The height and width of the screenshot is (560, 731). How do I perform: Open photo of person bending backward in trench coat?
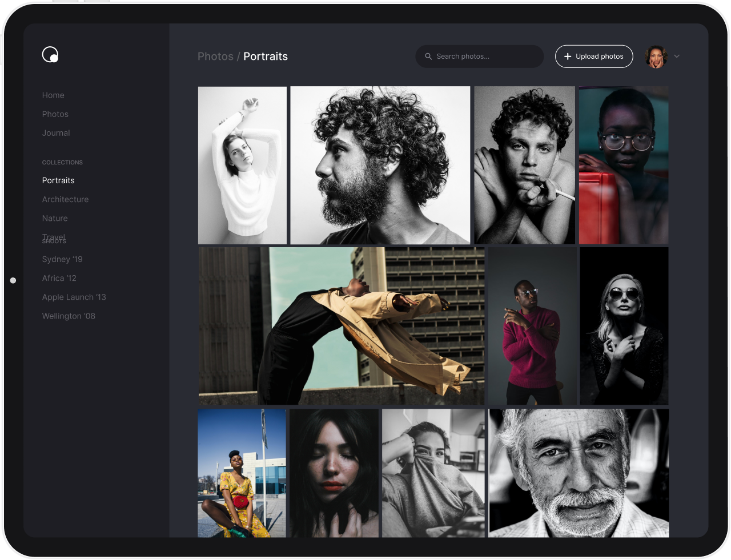(342, 326)
